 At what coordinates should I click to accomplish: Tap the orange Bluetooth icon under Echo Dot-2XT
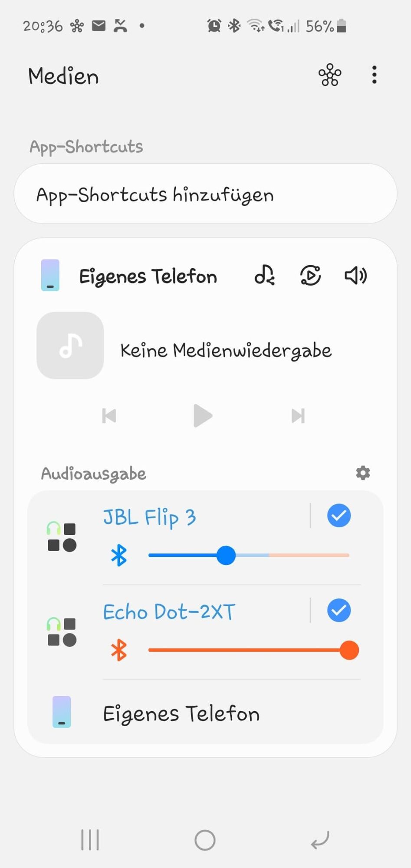click(x=118, y=650)
